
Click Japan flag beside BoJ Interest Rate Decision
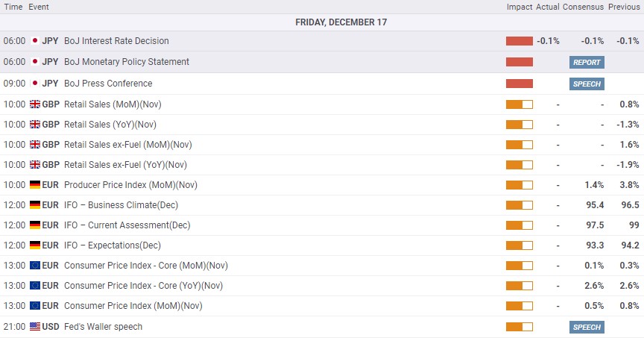pyautogui.click(x=35, y=41)
